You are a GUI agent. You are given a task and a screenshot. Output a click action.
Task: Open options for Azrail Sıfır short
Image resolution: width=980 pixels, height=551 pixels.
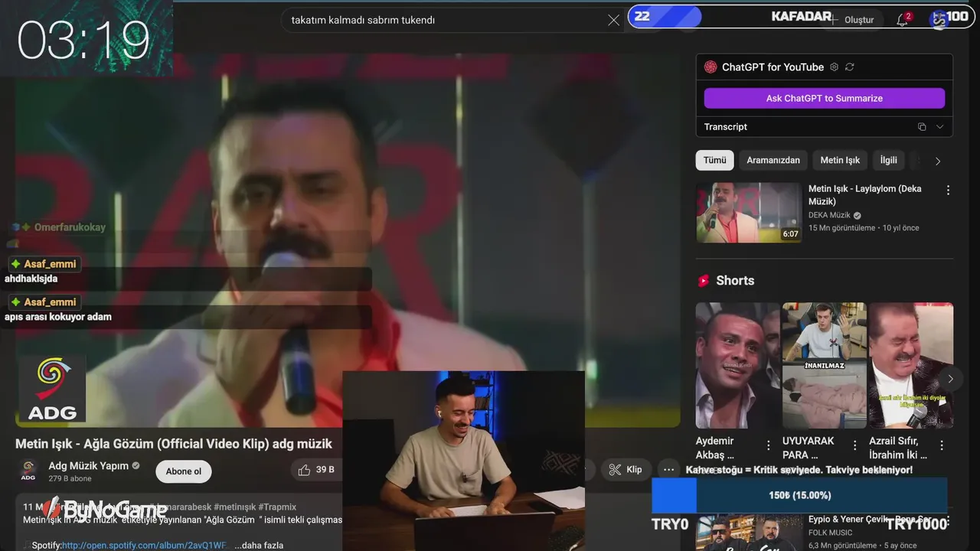942,445
